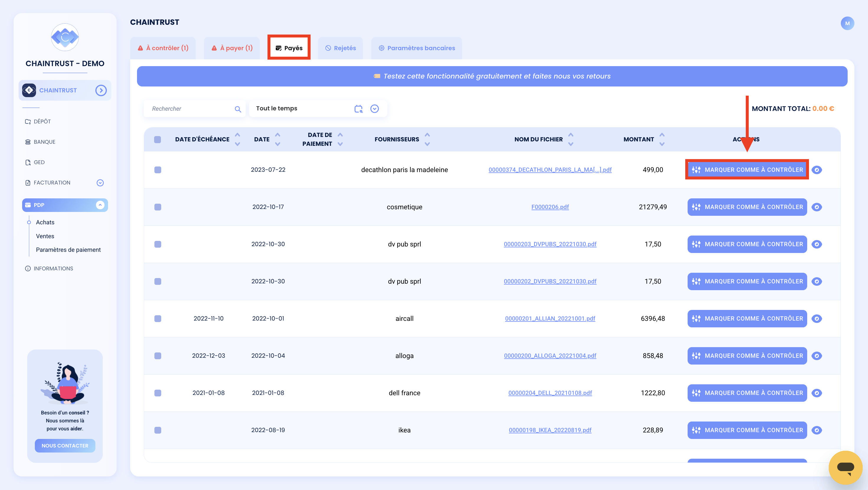Mark dell france invoice as à contrôler

coord(747,393)
